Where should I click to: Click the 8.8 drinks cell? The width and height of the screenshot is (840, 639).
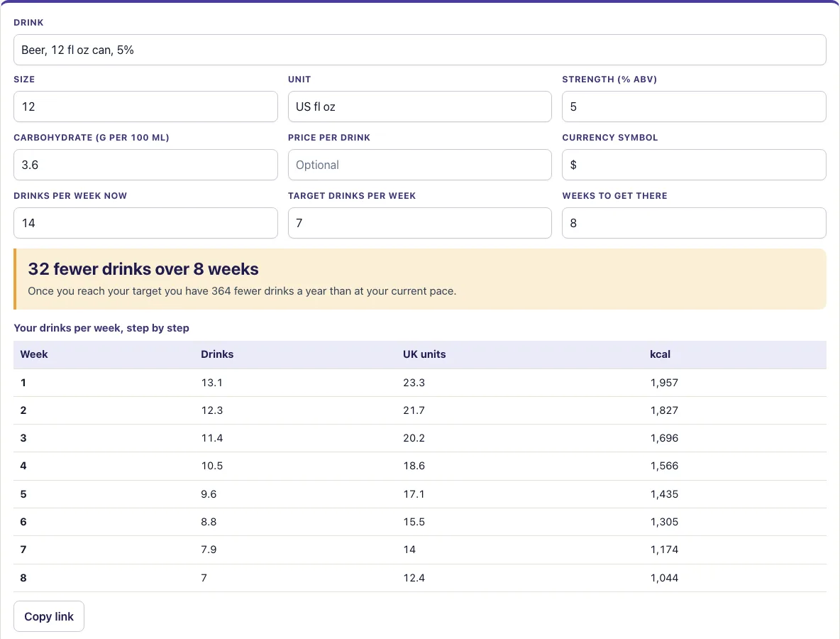point(209,522)
